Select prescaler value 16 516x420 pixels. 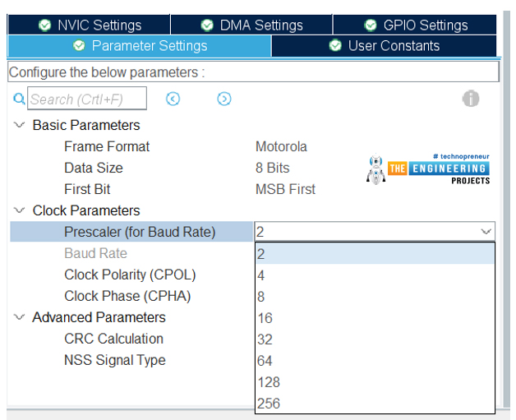coord(375,318)
